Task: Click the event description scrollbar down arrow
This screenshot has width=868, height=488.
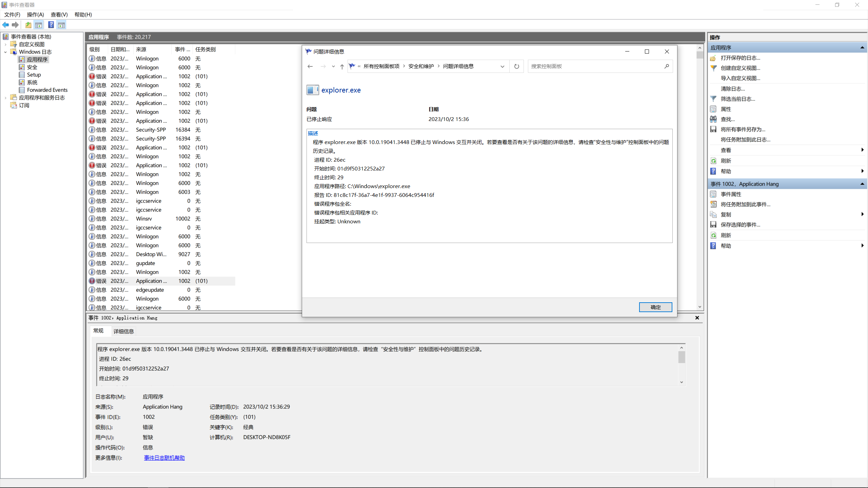Action: [682, 382]
